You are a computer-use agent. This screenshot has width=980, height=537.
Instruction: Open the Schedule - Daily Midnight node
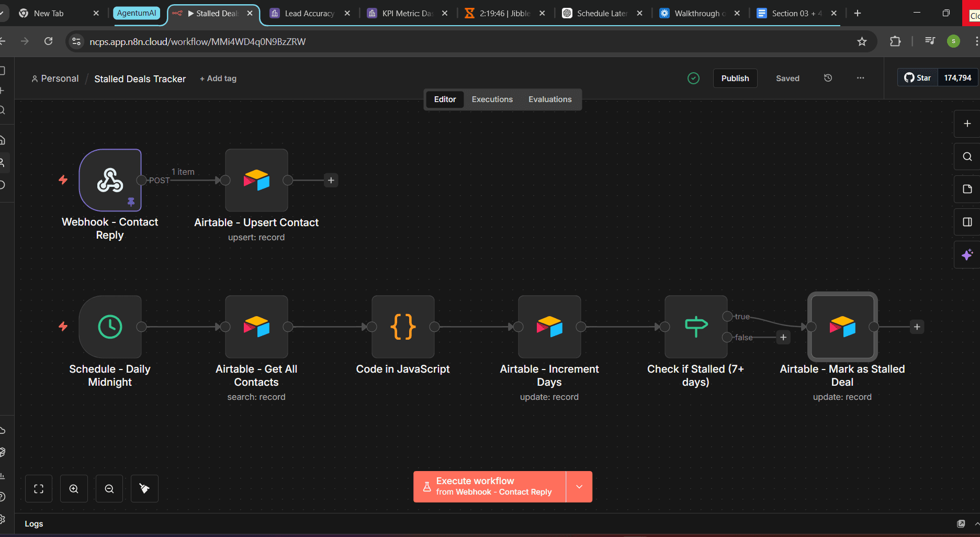(x=110, y=327)
